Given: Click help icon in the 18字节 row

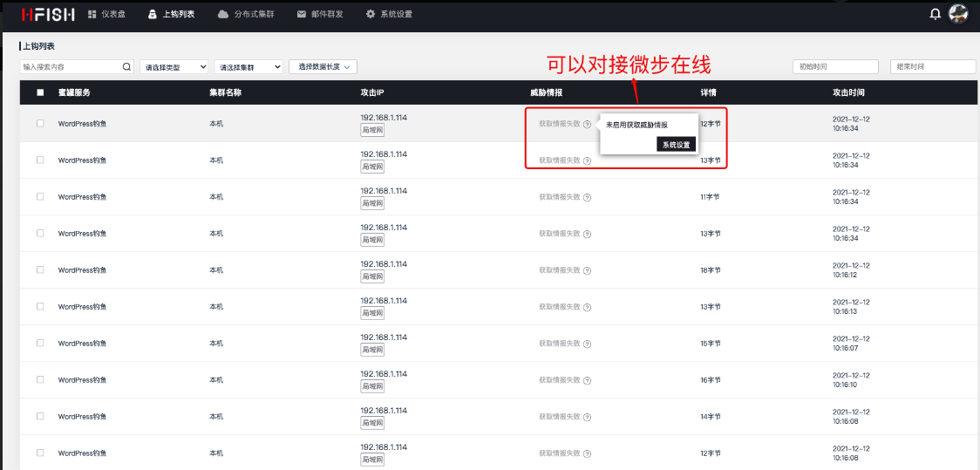Looking at the screenshot, I should [x=587, y=270].
